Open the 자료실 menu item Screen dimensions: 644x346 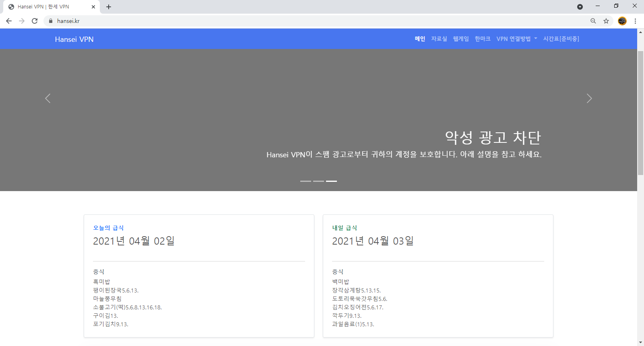pos(439,39)
